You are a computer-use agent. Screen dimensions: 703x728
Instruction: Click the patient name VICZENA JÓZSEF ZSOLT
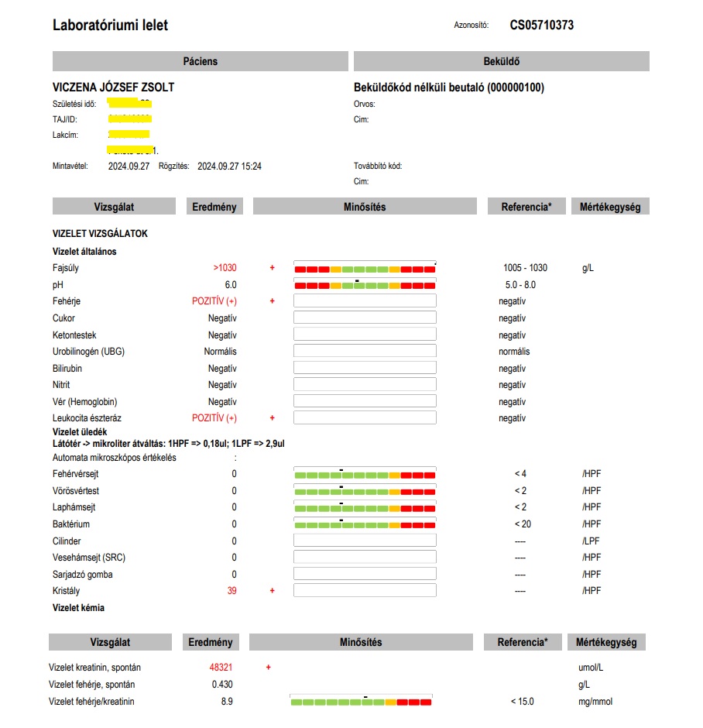(113, 88)
